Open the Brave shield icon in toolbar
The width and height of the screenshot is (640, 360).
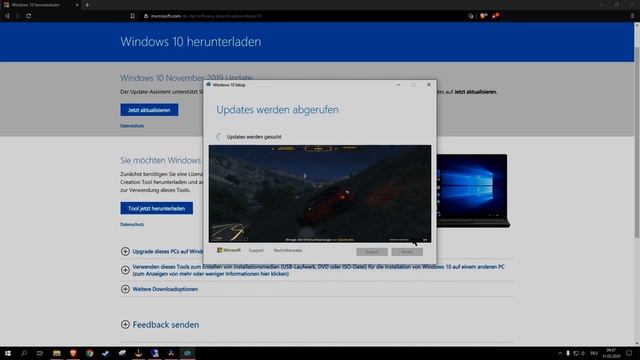coord(483,16)
